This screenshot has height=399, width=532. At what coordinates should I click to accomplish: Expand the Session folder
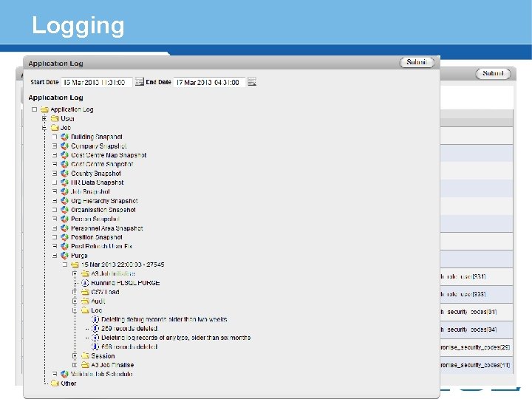pos(75,356)
